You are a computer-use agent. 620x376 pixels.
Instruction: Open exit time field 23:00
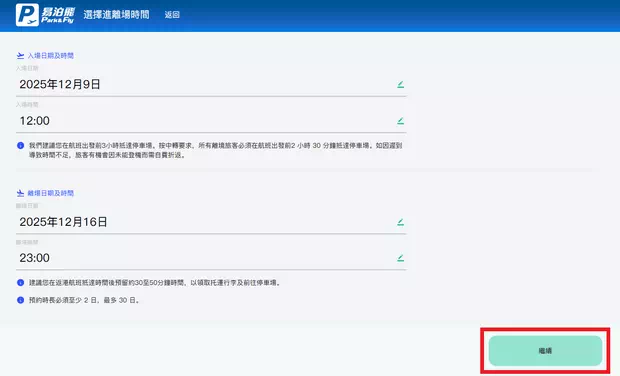pos(211,258)
